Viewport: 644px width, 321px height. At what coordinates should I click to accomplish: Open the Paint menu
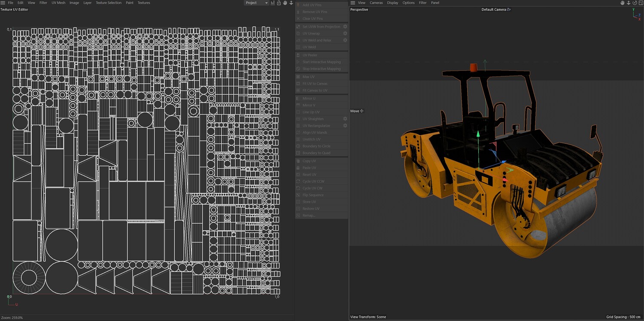click(x=130, y=3)
